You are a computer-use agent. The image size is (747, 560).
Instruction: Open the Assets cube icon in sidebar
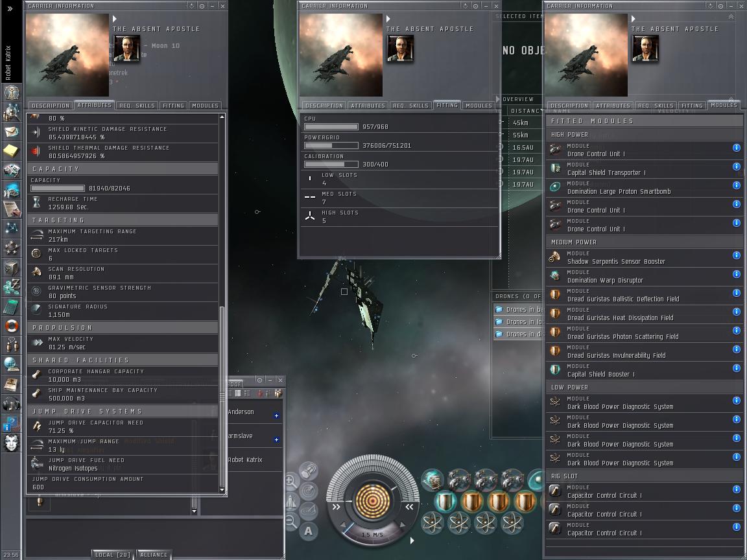click(x=11, y=268)
